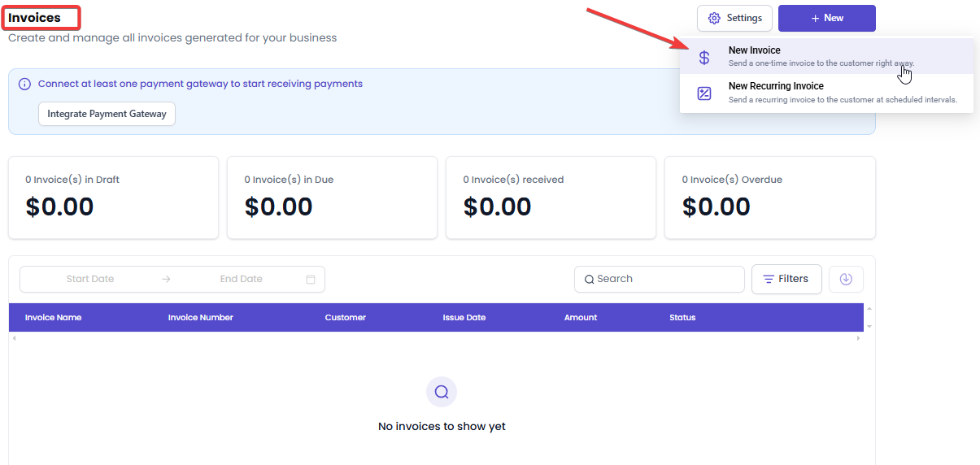Click the percent icon for New Recurring Invoice
980x465 pixels.
pyautogui.click(x=704, y=93)
